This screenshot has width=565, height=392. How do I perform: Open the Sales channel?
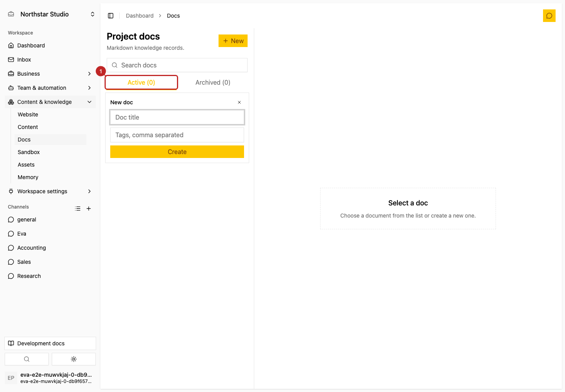coord(50,262)
